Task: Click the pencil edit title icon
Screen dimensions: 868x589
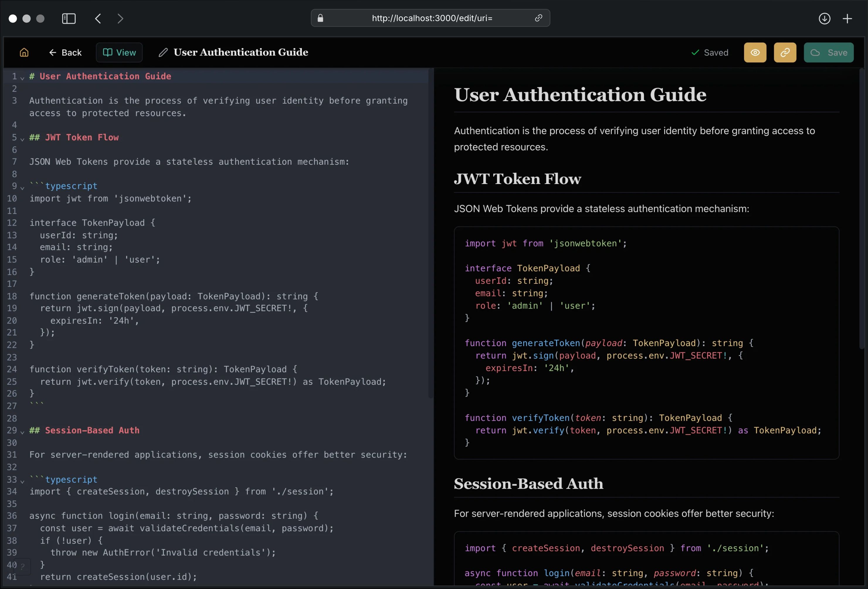Action: coord(163,53)
